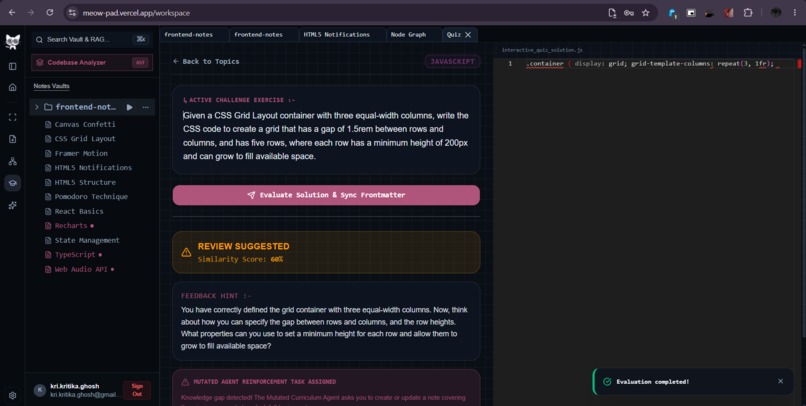Switch to the Node Graph tab
806x406 pixels.
point(414,34)
